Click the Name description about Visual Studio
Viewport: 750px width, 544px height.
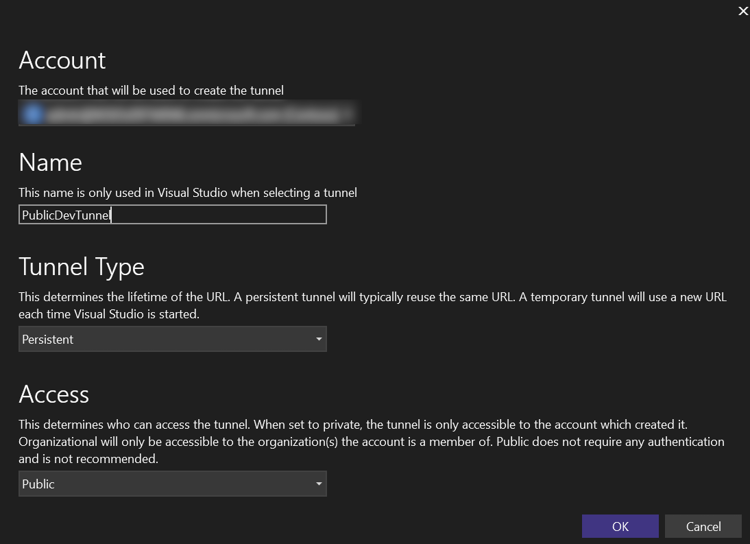(x=188, y=192)
